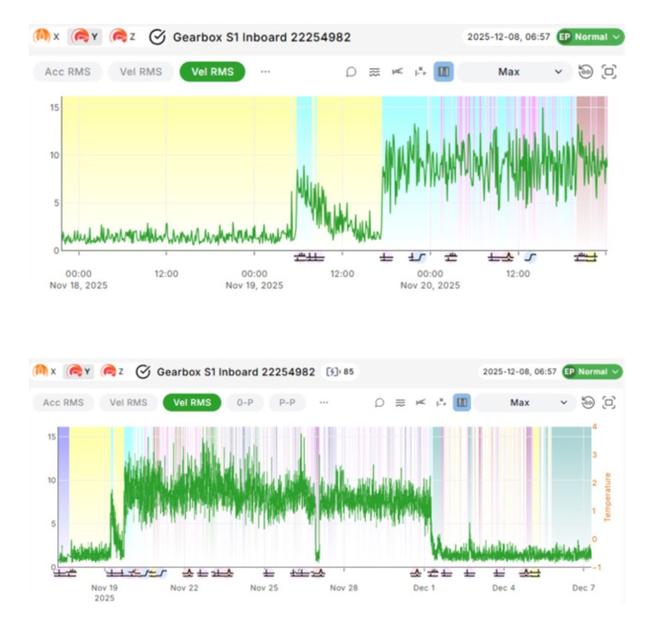Expand the three-dots overflow in the Nov 18-20 panel
Viewport: 654px width, 644px height.
point(265,71)
